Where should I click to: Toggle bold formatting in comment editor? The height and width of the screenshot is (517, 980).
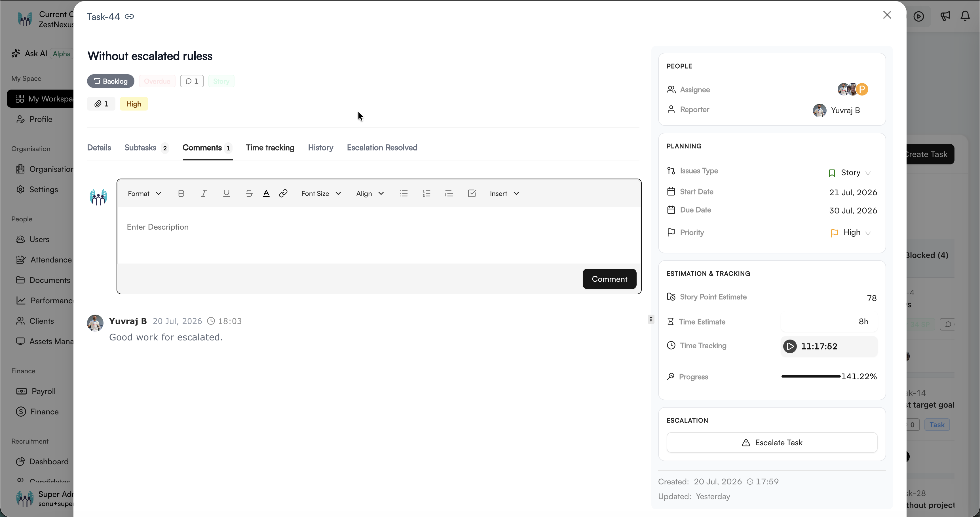(x=181, y=194)
